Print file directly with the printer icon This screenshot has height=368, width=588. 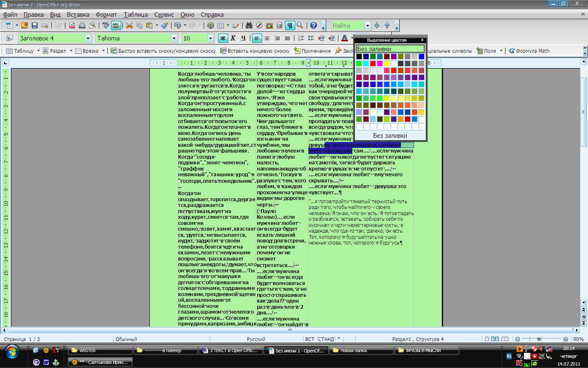[x=82, y=25]
